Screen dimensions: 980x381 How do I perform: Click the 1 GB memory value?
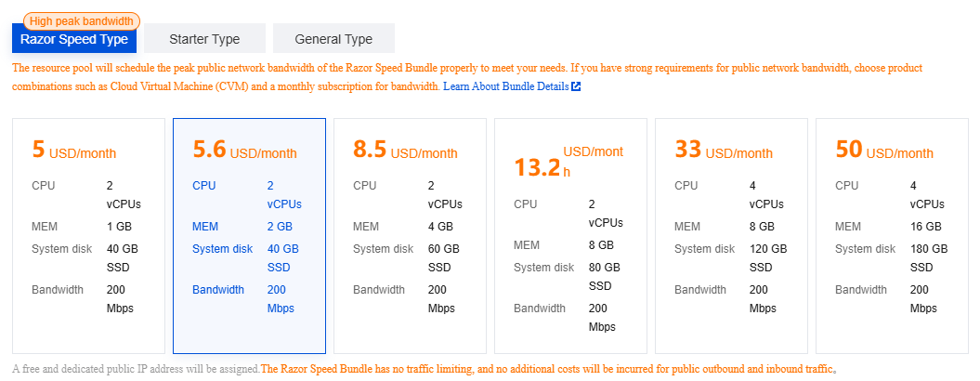coord(119,227)
